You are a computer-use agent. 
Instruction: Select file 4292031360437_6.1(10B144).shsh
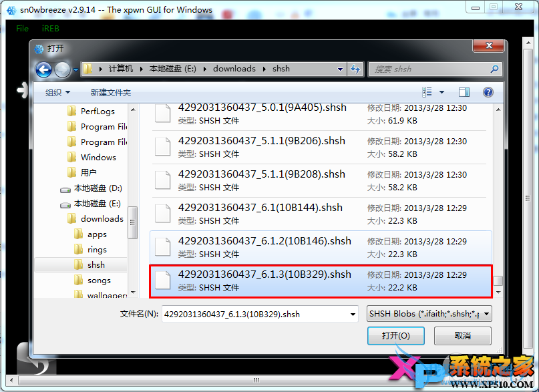pyautogui.click(x=319, y=214)
